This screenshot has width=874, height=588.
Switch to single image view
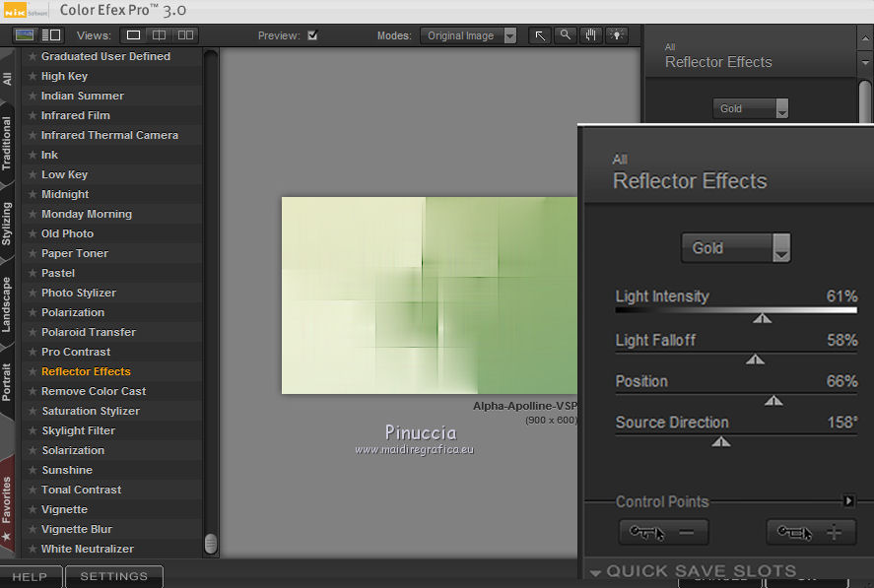point(133,35)
